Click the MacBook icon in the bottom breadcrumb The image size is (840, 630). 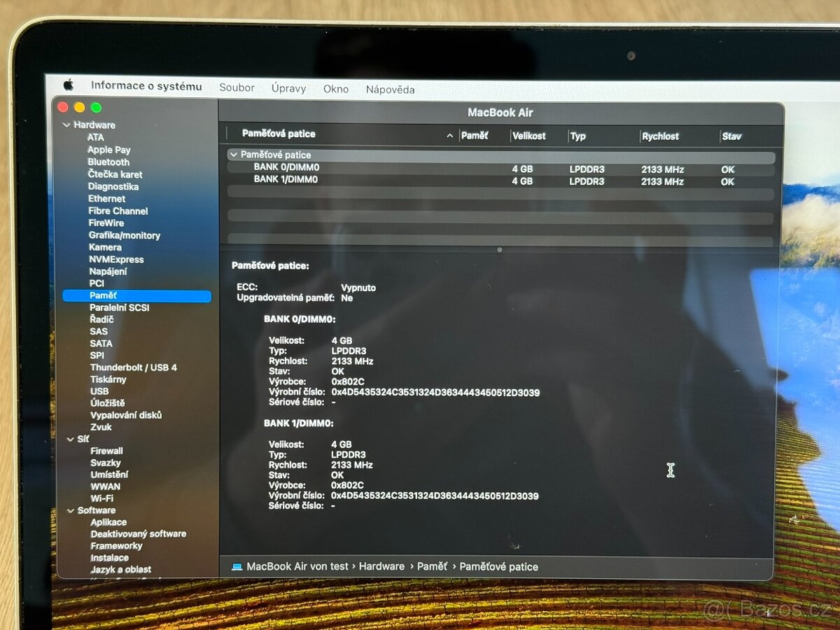(238, 566)
